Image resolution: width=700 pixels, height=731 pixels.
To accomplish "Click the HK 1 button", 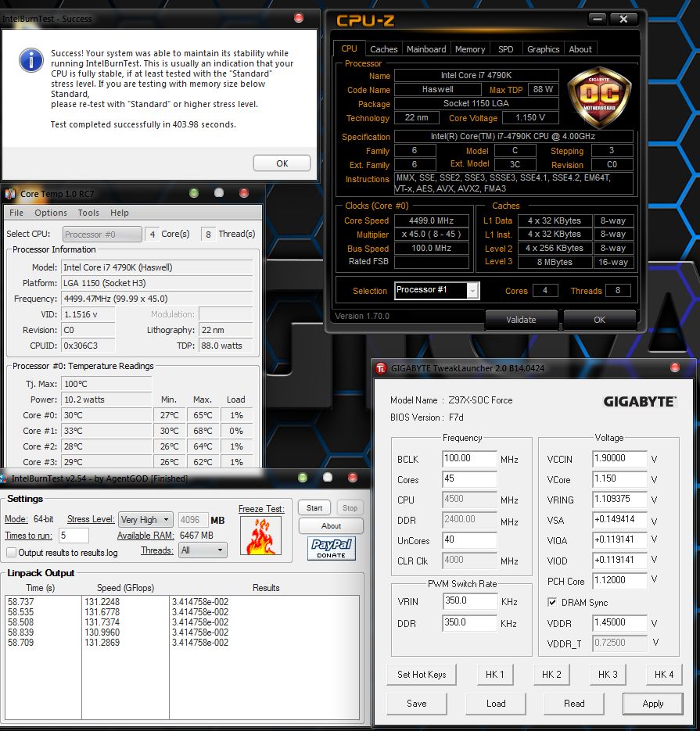I will click(495, 675).
